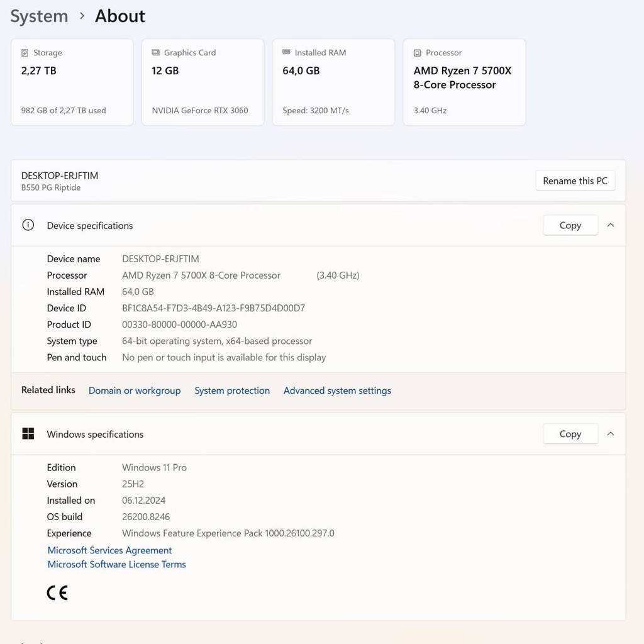Click the Windows logo icon in Windows specifications
The height and width of the screenshot is (644, 644).
28,434
